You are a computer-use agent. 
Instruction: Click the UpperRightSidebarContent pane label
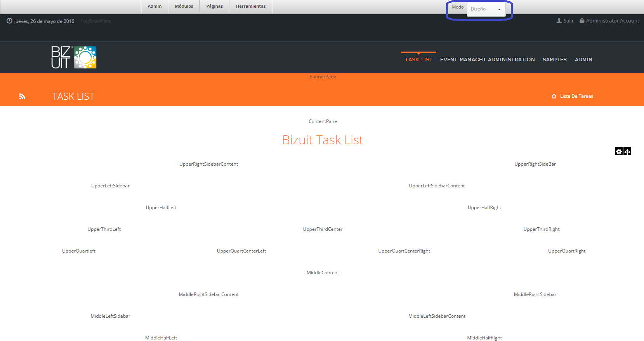208,164
